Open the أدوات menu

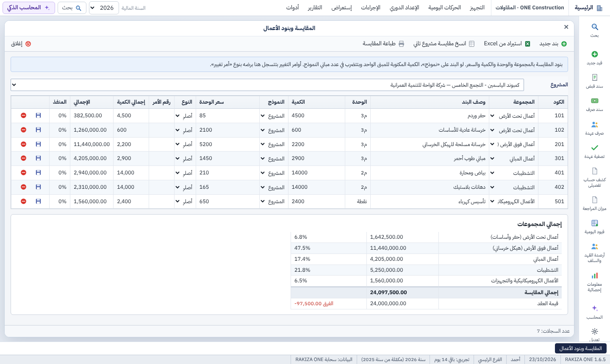(292, 8)
